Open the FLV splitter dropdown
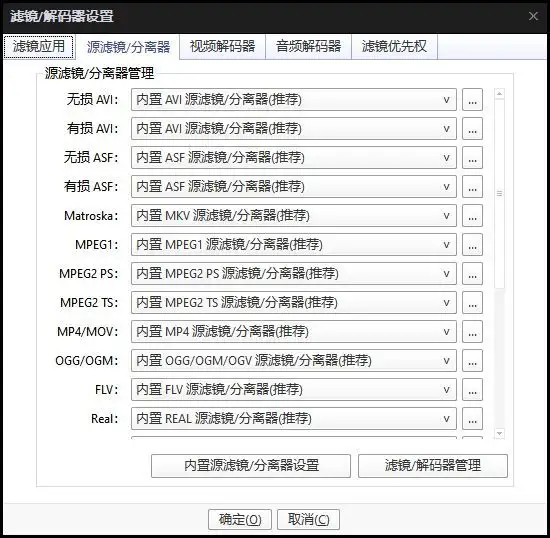550x538 pixels. [x=294, y=390]
